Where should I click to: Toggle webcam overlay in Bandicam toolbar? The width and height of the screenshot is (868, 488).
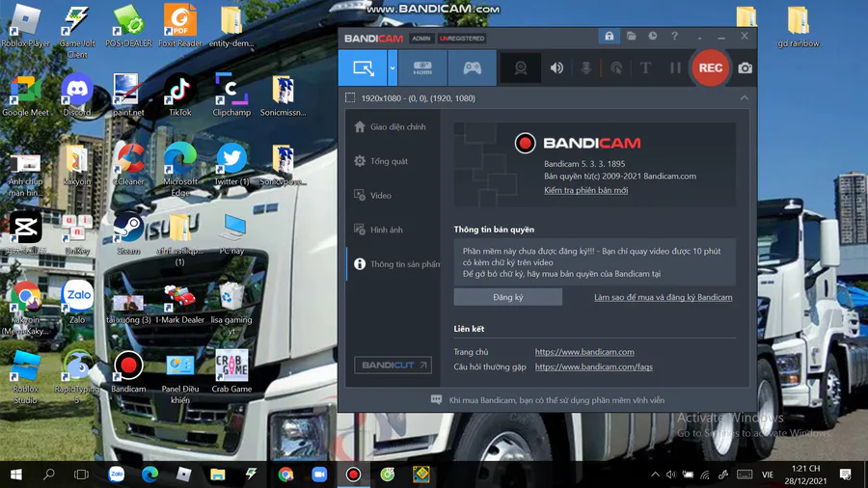point(521,68)
